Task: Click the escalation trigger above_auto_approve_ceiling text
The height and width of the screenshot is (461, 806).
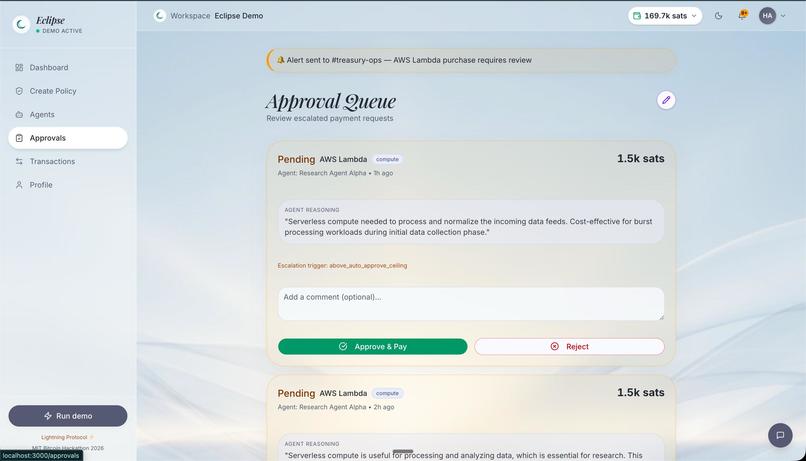Action: click(342, 266)
